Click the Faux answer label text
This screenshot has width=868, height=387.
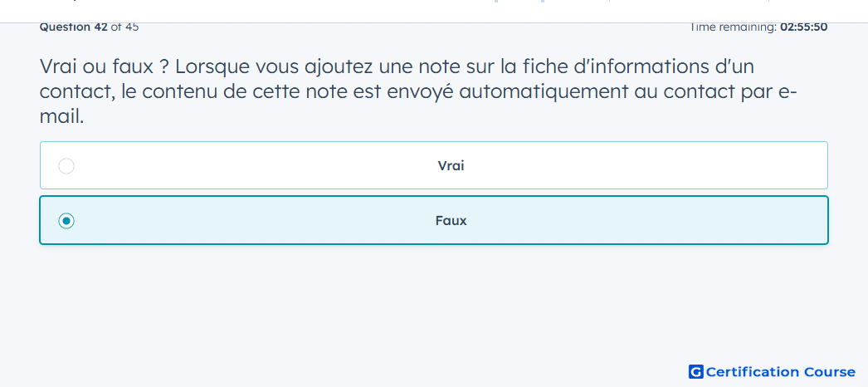pyautogui.click(x=451, y=220)
